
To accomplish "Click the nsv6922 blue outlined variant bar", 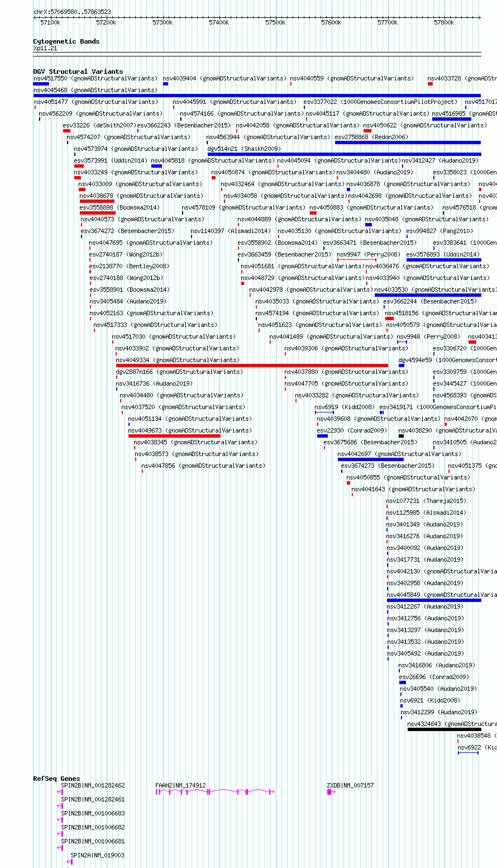I will [x=468, y=753].
